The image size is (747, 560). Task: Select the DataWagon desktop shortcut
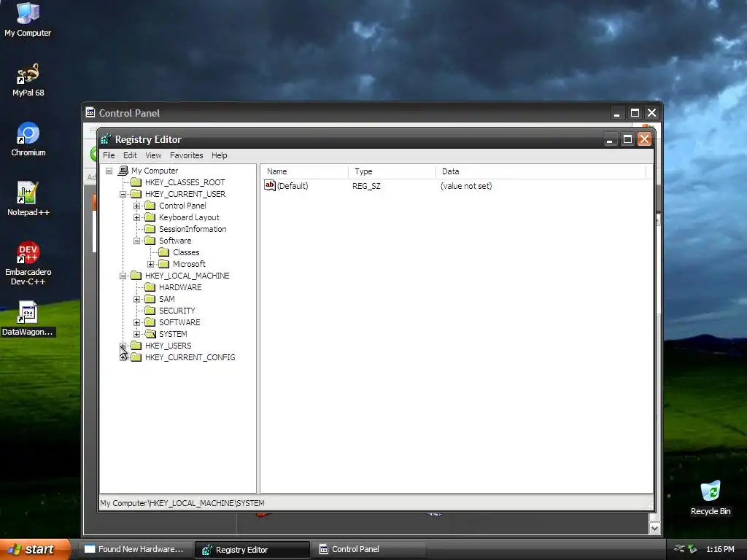[x=28, y=319]
